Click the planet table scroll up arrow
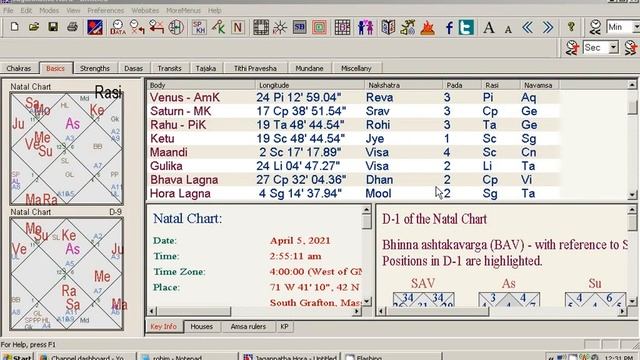The height and width of the screenshot is (360, 640). click(632, 85)
